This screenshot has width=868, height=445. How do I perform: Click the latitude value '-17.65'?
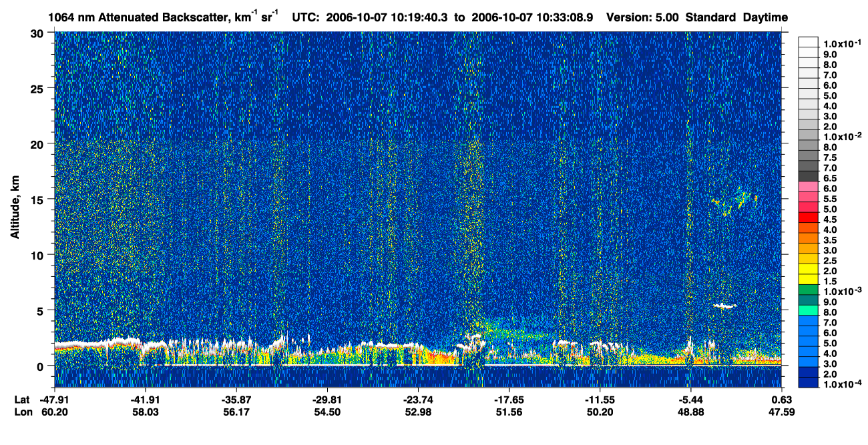509,400
